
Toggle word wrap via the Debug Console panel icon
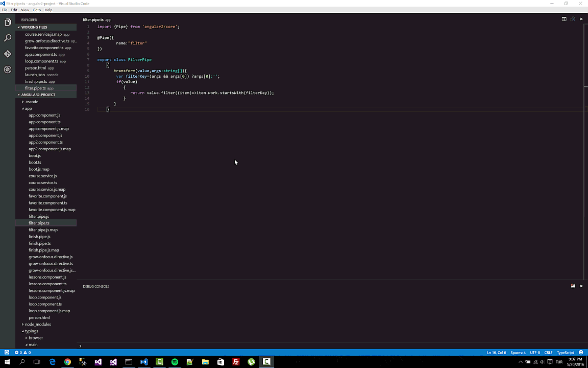click(x=573, y=286)
